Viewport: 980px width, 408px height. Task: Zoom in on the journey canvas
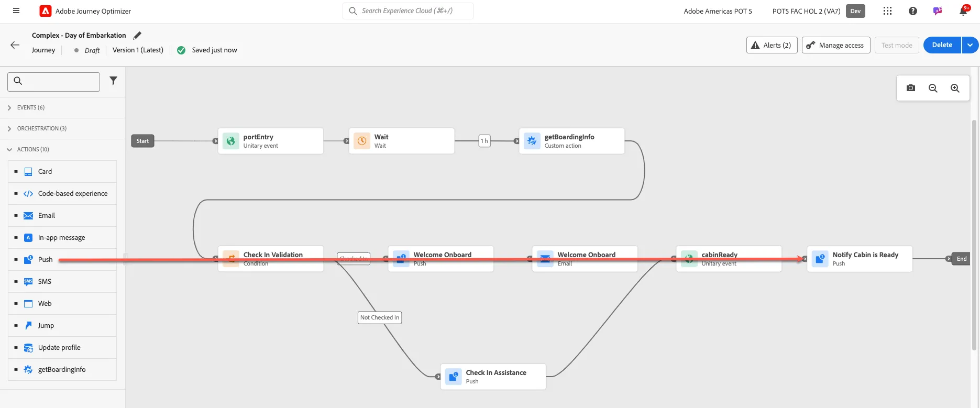click(x=955, y=88)
